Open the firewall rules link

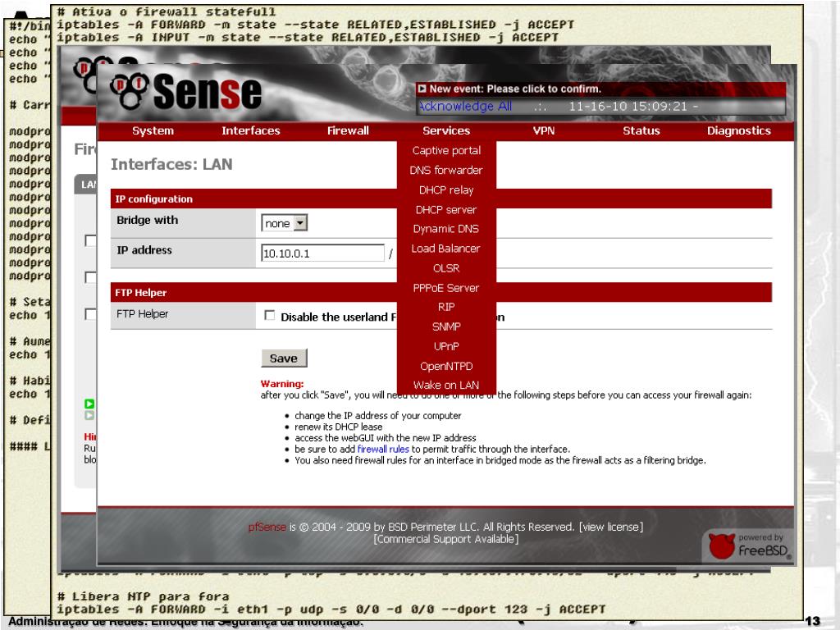(383, 449)
